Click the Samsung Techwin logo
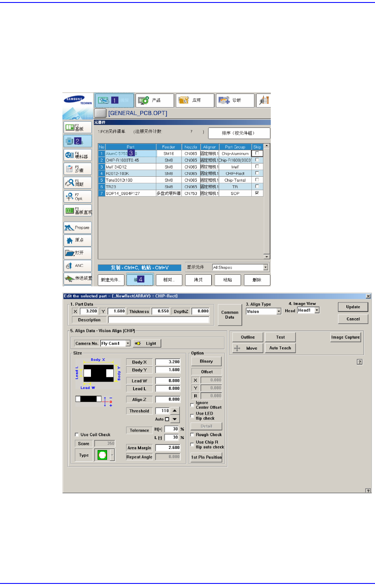This screenshot has height=588, width=375. click(78, 101)
